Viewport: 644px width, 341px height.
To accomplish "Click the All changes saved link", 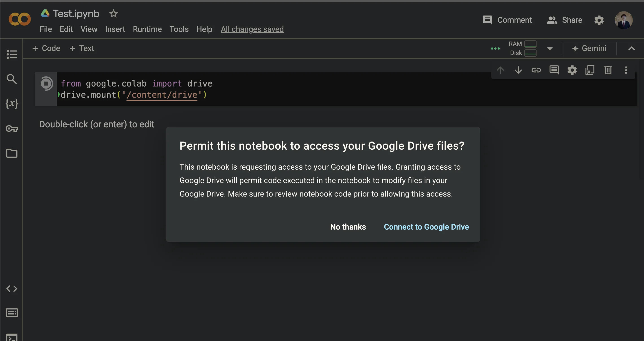I will click(252, 29).
